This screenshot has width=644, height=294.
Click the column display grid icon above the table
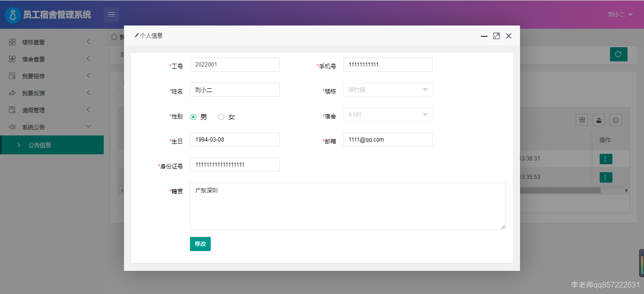[581, 120]
